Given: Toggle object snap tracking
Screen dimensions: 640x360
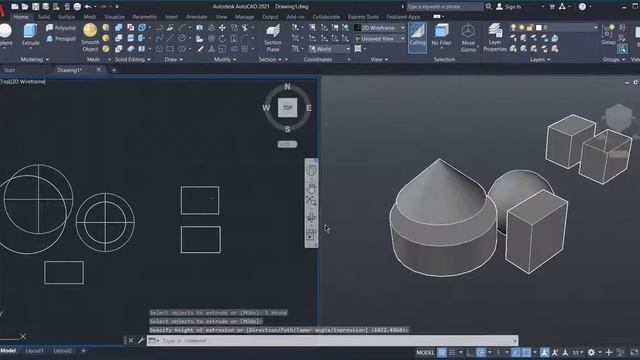Looking at the screenshot, I should [x=516, y=352].
